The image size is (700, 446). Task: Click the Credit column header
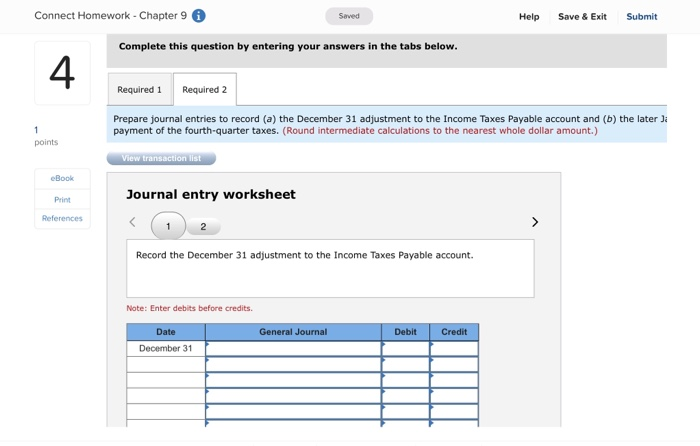coord(454,332)
